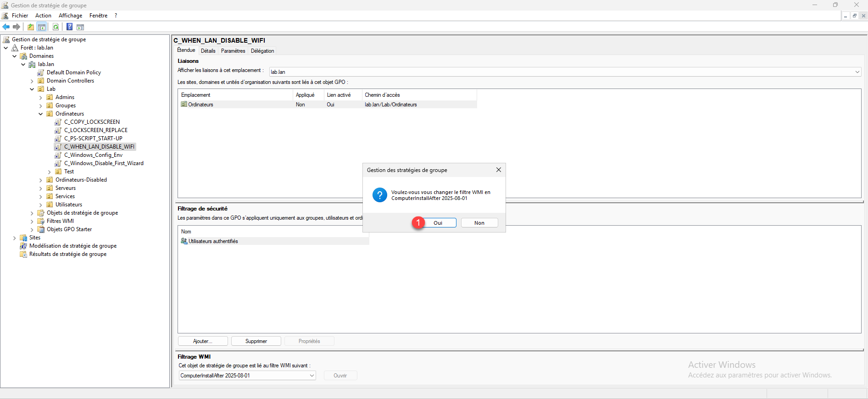Confirm with the Oui button
The image size is (868, 399).
coord(438,223)
